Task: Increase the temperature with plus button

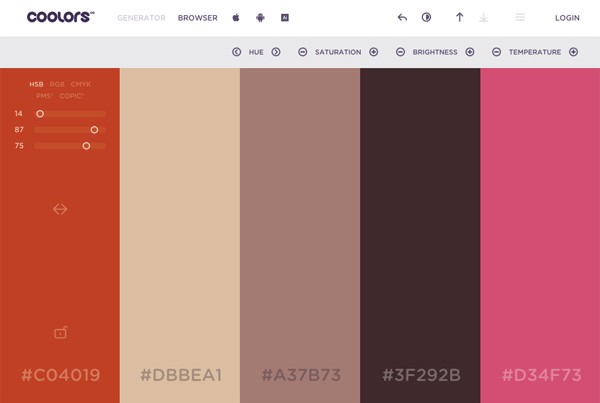Action: [x=572, y=52]
